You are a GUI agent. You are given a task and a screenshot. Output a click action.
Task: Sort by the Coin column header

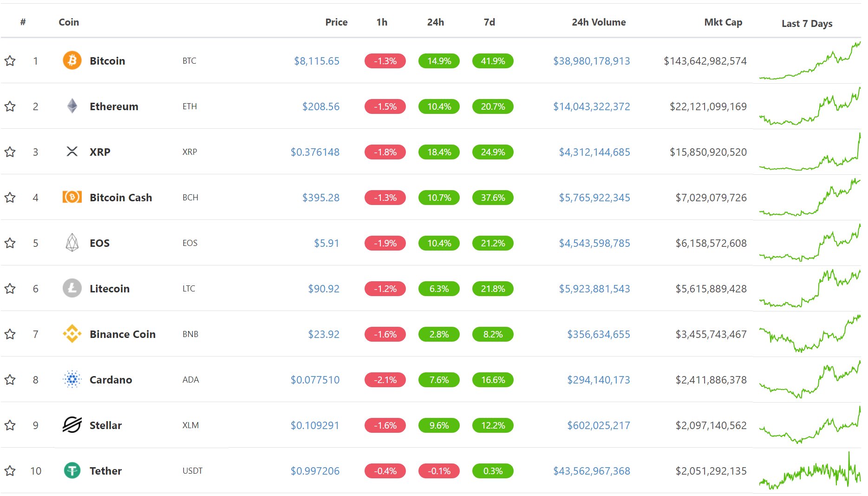point(69,22)
